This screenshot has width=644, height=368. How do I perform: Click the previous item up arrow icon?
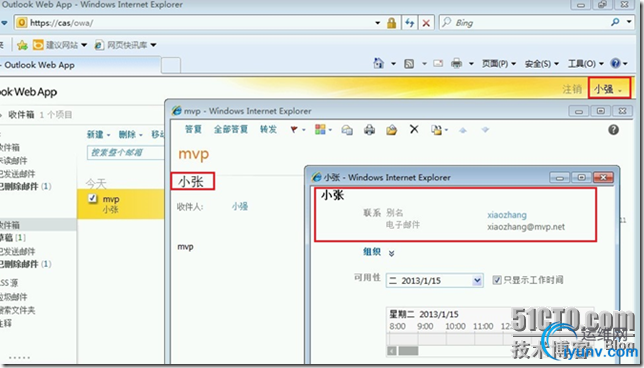(463, 130)
